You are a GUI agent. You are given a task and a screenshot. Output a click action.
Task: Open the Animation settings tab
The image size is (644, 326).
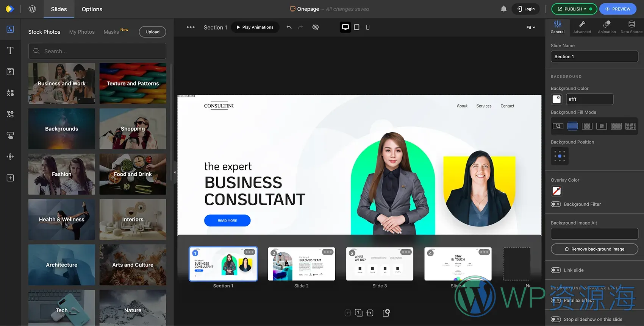(607, 27)
